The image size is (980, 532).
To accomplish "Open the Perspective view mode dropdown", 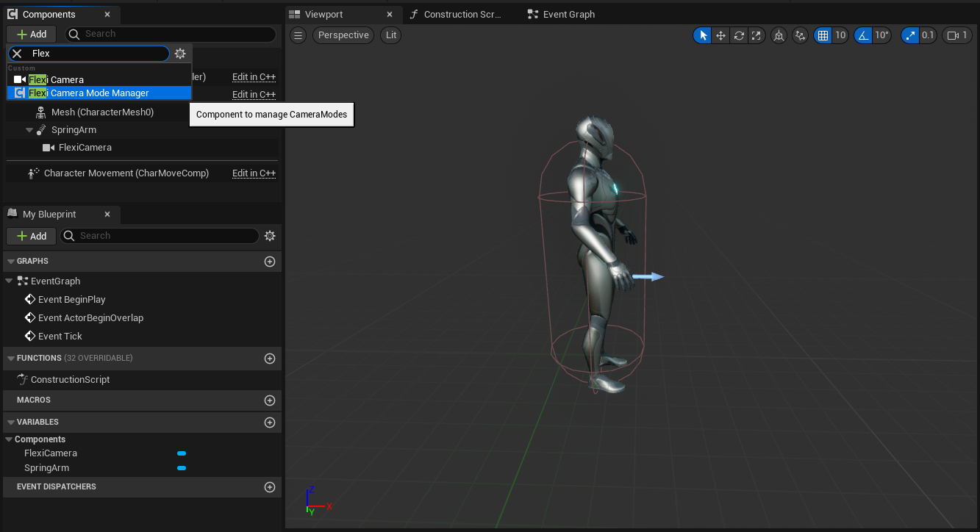I will point(343,35).
